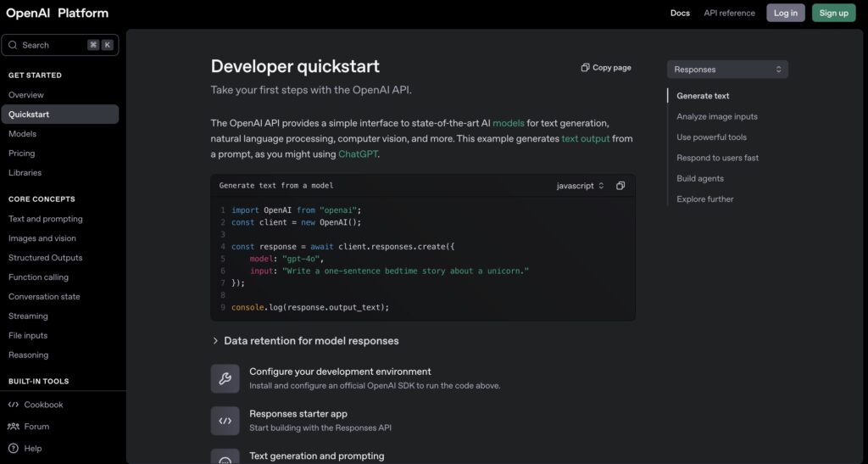Select Quickstart in the sidebar
Screen dimensions: 868x464
(x=60, y=114)
